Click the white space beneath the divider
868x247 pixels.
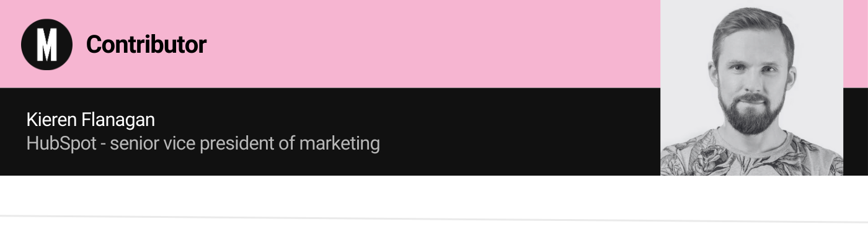(x=434, y=235)
